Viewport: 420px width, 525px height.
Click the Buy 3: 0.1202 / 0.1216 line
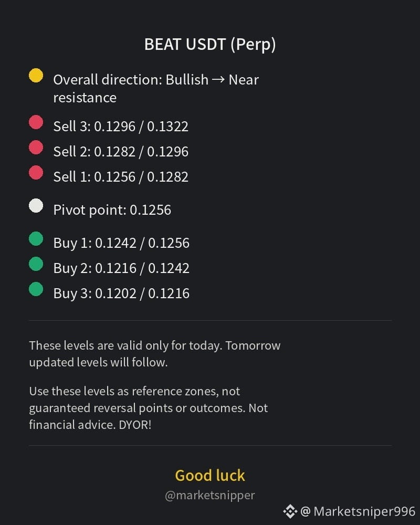pyautogui.click(x=121, y=293)
